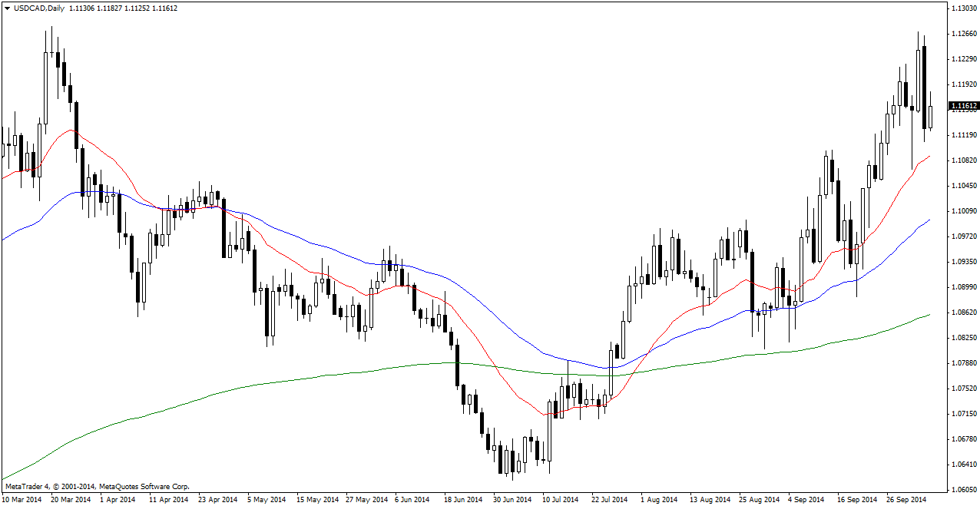Click the 10 Jul 2014 date label
Viewport: 980px width, 506px height.
pyautogui.click(x=561, y=500)
